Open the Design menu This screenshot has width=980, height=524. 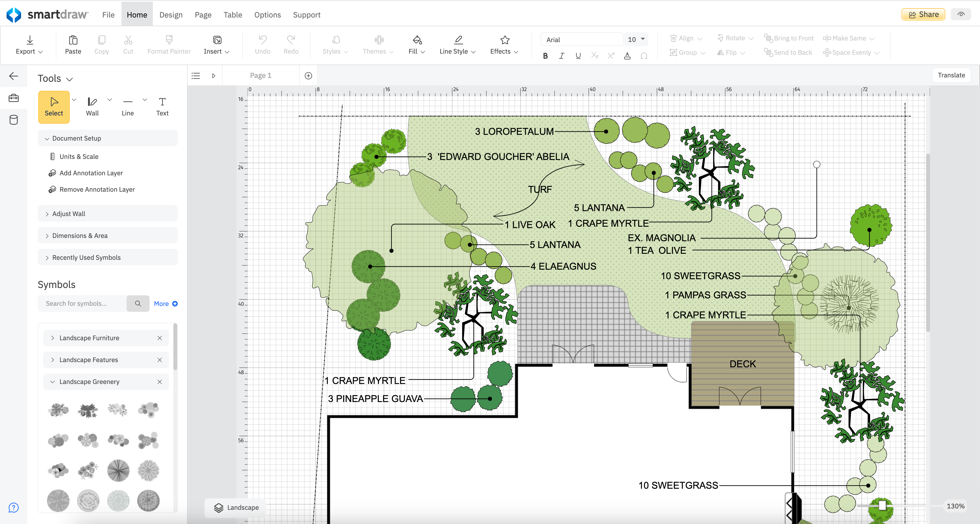(x=171, y=14)
